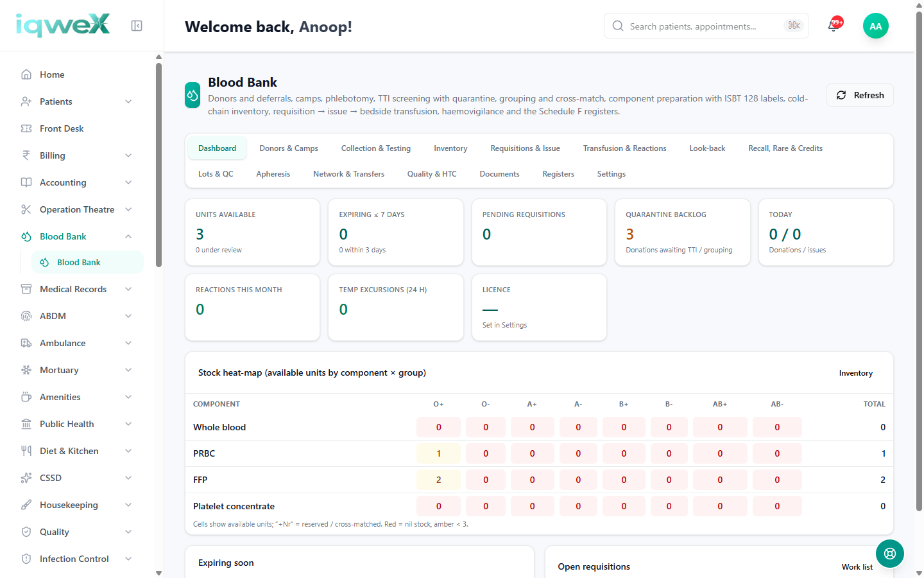
Task: Expand the Patients menu chevron
Action: click(128, 101)
